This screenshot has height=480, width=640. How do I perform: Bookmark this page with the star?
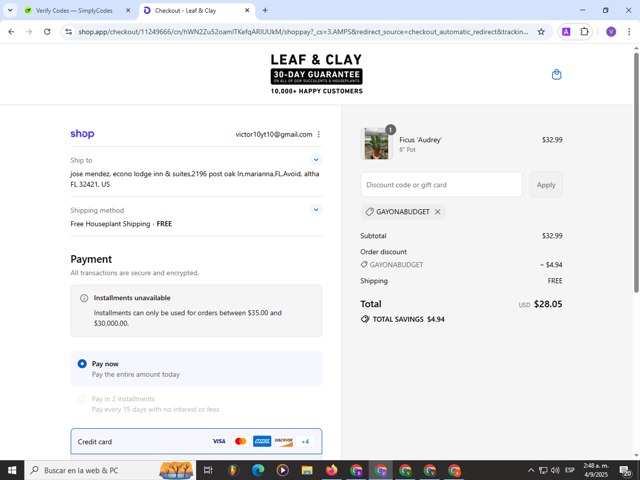tap(541, 32)
